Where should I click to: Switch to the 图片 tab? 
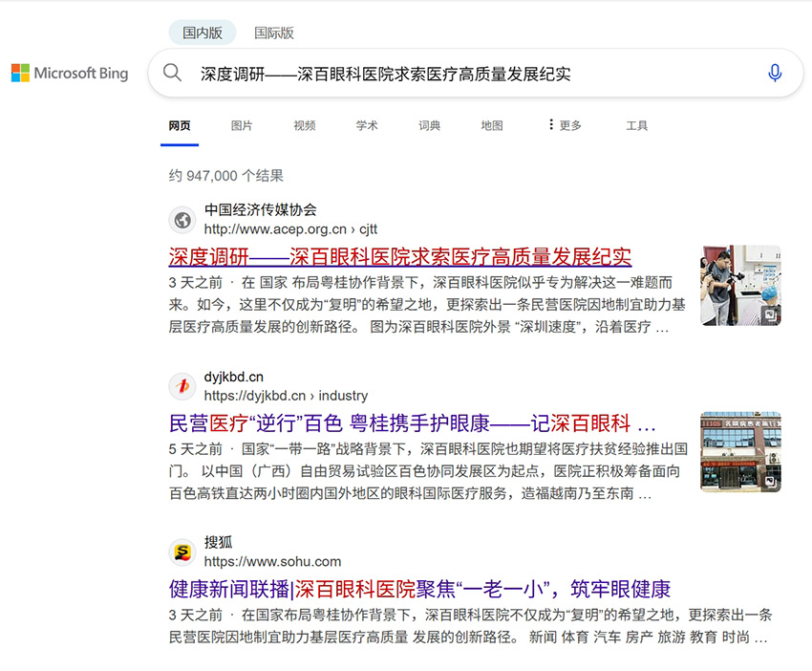[x=242, y=124]
